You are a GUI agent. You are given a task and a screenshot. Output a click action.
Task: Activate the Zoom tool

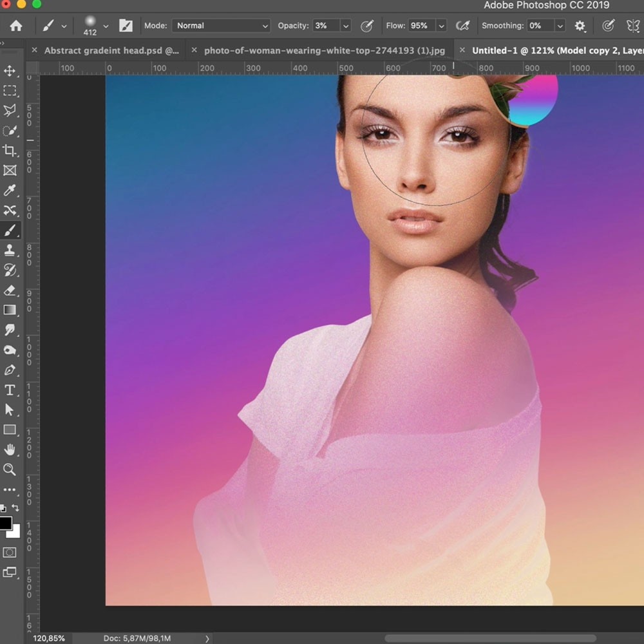pos(10,469)
